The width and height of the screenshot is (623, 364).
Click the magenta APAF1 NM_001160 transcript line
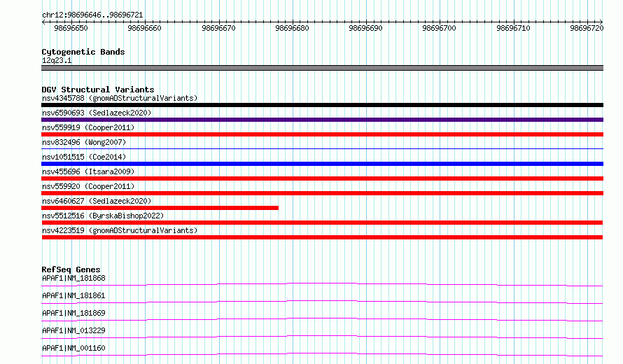(x=322, y=354)
